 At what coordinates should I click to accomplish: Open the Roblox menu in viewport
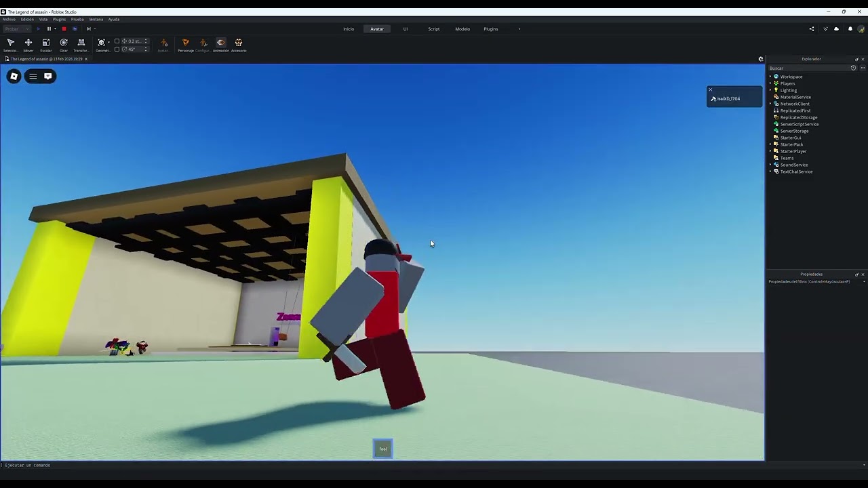point(14,76)
